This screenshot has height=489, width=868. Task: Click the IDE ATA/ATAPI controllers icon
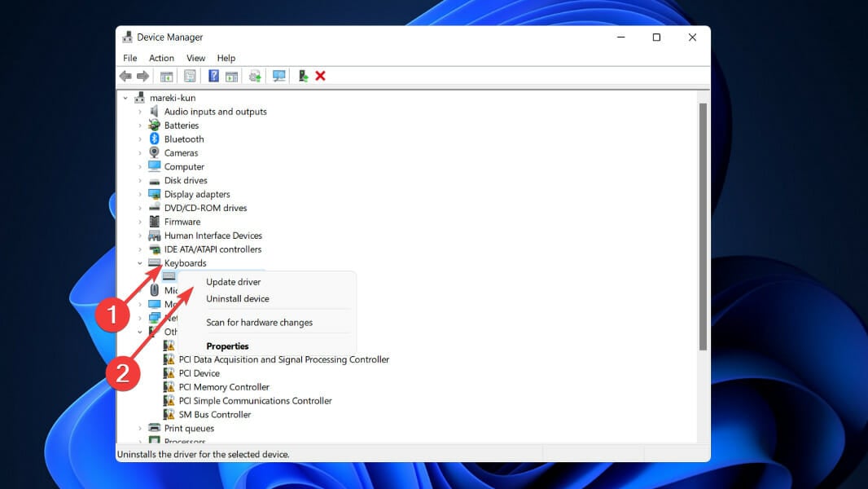[x=154, y=249]
